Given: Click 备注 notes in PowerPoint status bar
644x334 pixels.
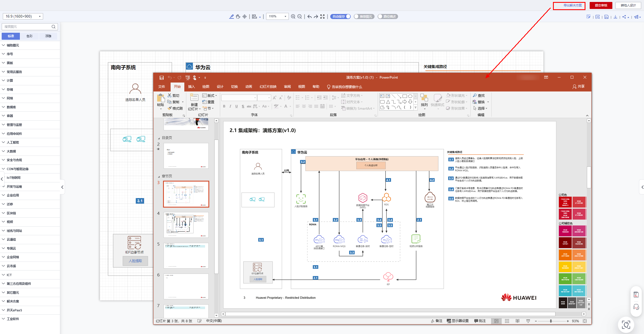Looking at the screenshot, I should click(436, 321).
